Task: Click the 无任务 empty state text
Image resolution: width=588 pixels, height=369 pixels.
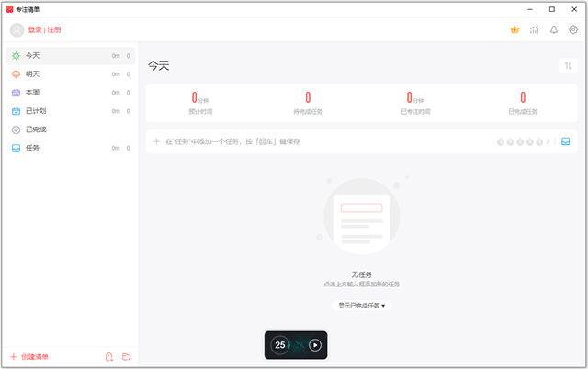Action: [361, 275]
